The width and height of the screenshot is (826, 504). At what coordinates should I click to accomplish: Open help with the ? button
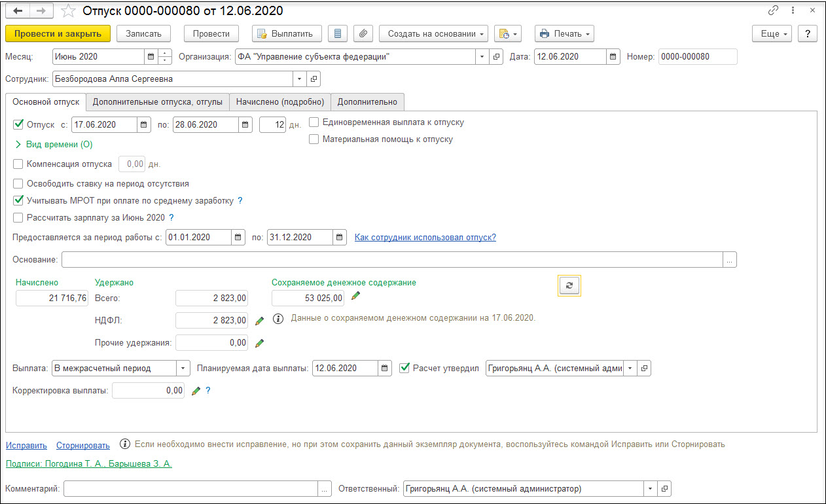coord(808,33)
